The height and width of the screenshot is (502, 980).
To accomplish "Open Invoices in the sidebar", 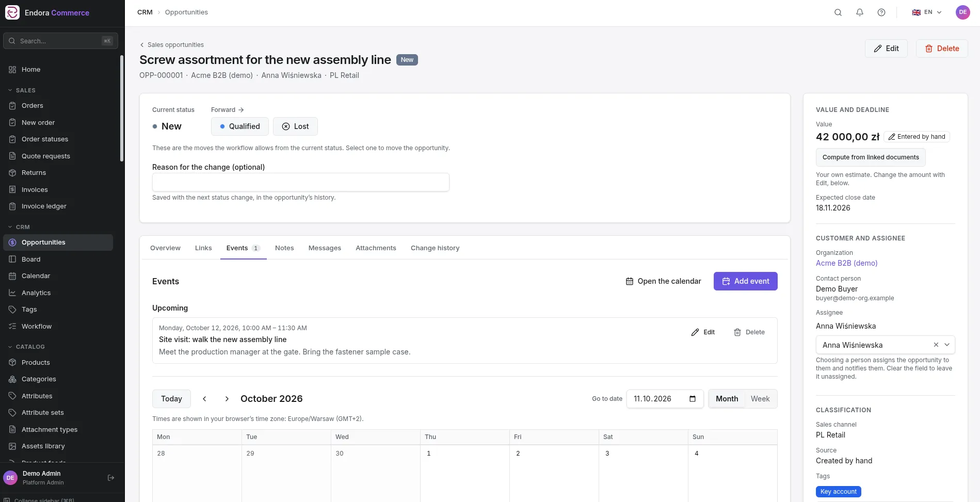I will point(58,190).
